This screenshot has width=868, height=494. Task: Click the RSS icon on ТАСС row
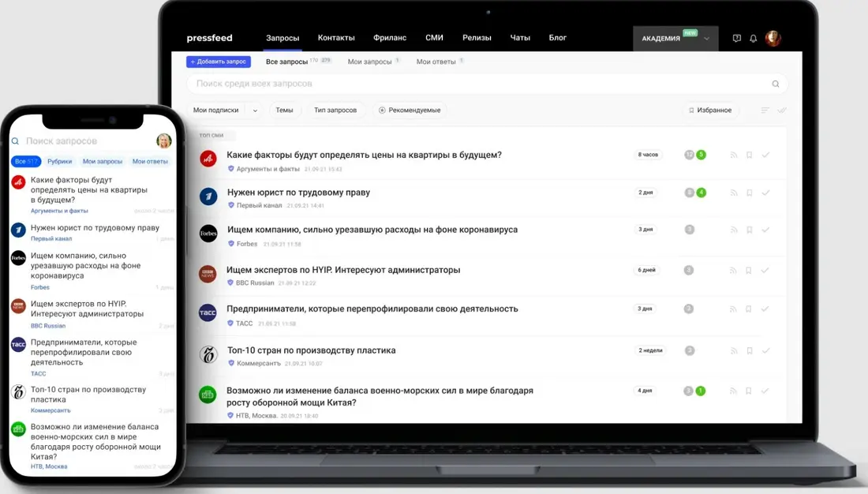coord(733,309)
